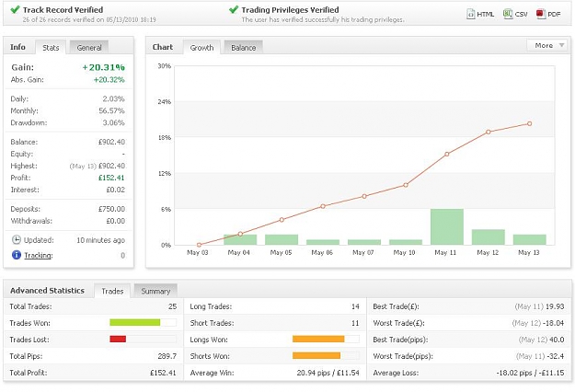575x392 pixels.
Task: Click the Worst Trade(pips) value -32.4
Action: pos(555,356)
